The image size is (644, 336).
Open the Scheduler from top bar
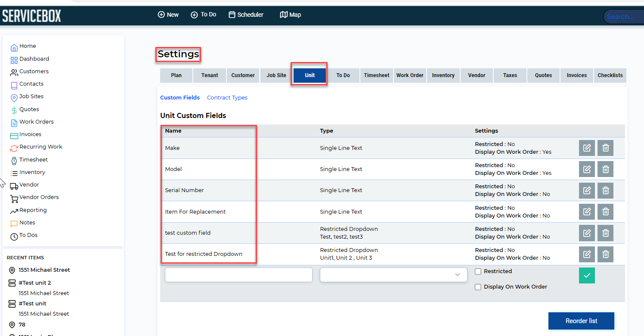tap(246, 15)
